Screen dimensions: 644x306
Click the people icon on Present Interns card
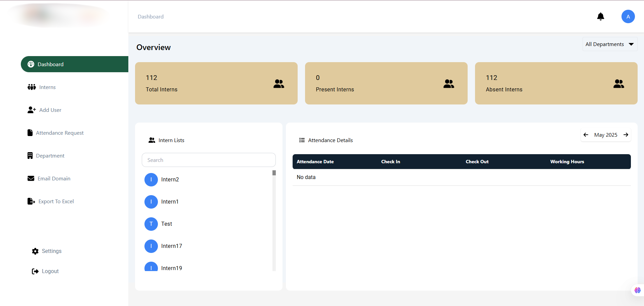pyautogui.click(x=449, y=84)
